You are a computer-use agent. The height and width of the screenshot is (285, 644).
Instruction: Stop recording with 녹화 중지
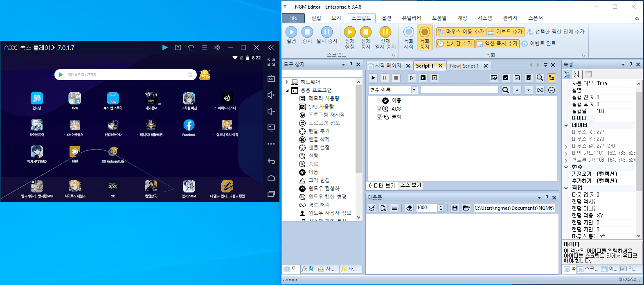(x=425, y=38)
